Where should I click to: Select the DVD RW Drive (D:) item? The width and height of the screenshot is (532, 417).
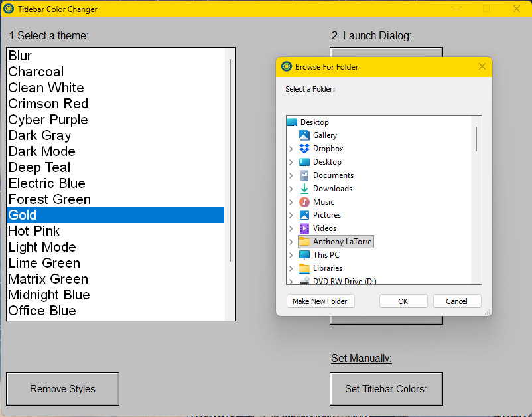[x=345, y=281]
